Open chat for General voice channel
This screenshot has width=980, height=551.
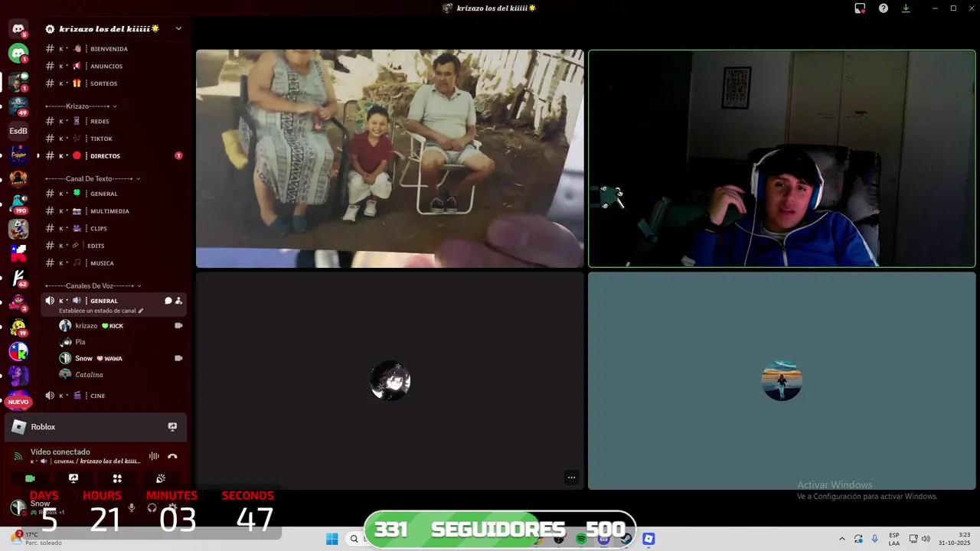(x=168, y=301)
